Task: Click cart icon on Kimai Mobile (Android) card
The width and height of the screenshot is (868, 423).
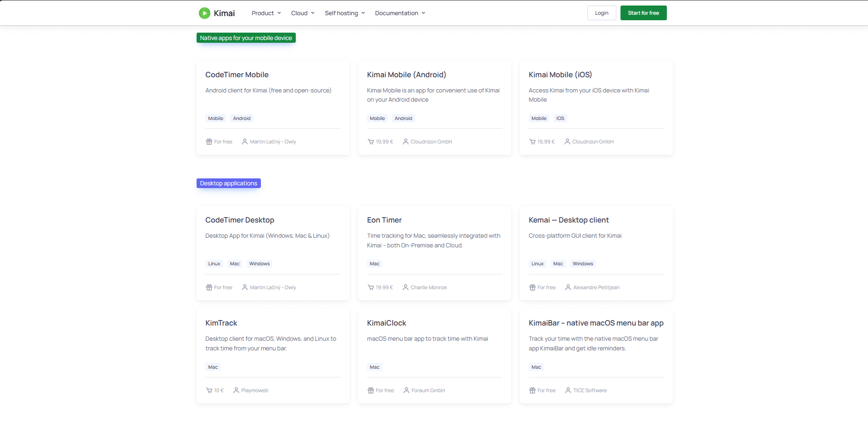Action: pos(371,142)
